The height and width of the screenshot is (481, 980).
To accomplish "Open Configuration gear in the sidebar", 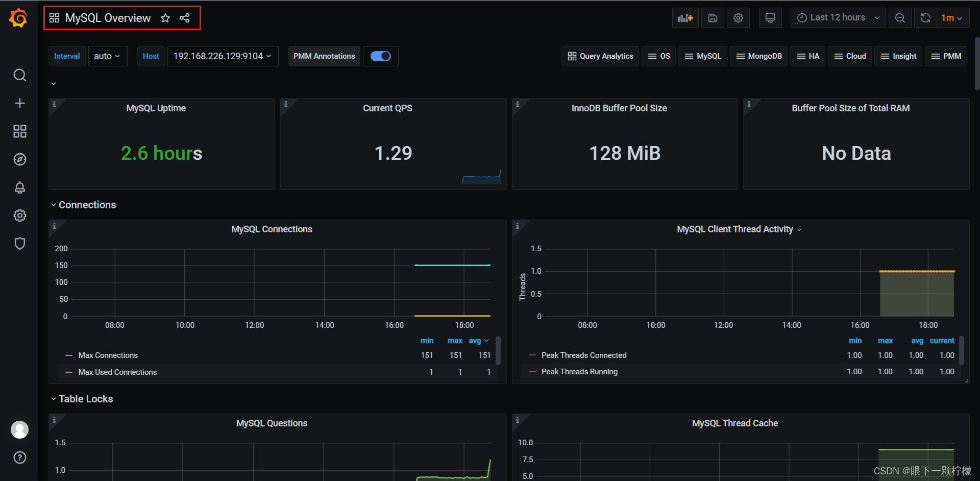I will 19,215.
